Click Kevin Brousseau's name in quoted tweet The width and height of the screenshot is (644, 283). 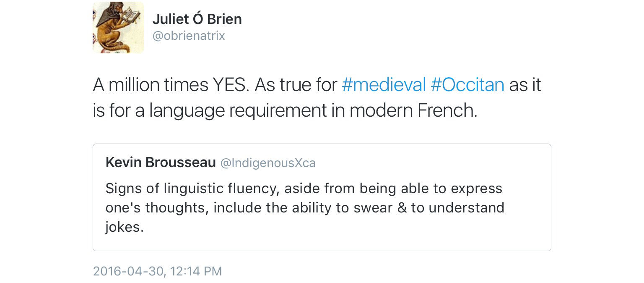(x=161, y=162)
